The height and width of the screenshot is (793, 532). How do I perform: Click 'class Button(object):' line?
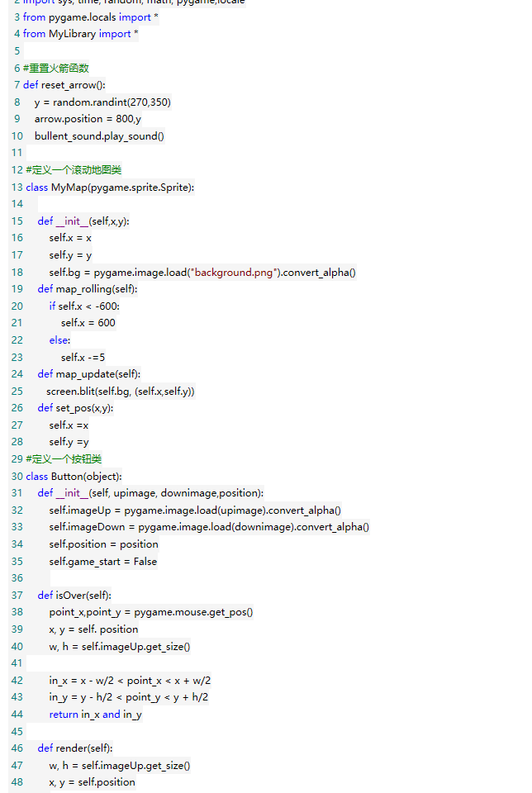pos(74,477)
